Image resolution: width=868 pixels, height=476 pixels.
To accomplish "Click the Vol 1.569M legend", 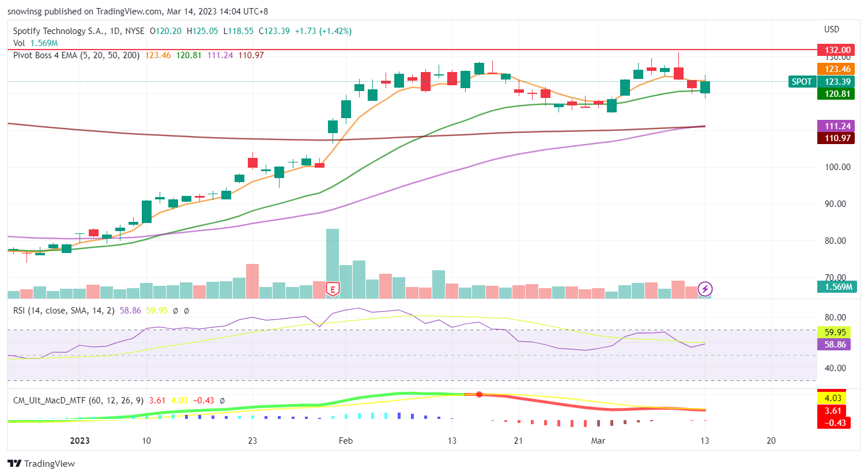I will tap(35, 43).
